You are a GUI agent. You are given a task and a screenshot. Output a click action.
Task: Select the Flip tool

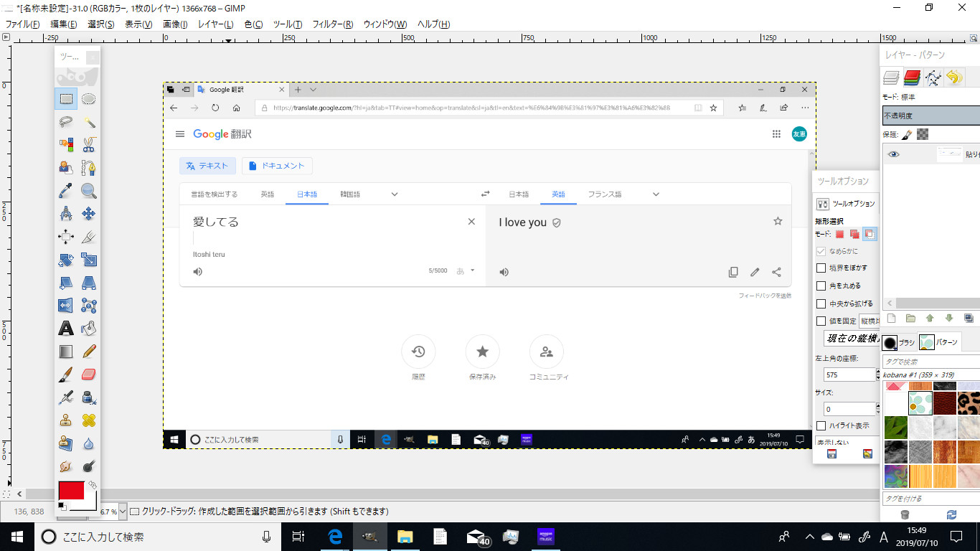tap(66, 306)
